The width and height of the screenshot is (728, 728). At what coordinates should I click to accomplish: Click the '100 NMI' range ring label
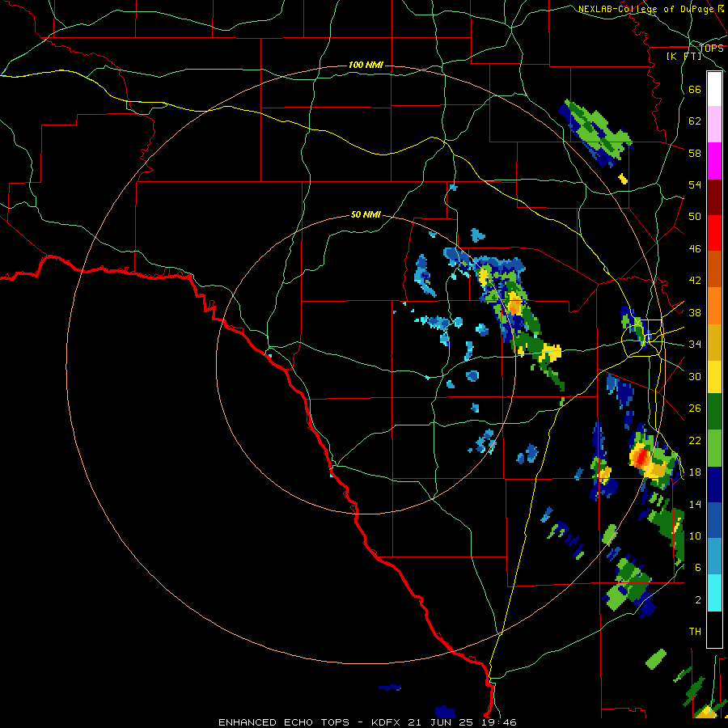366,65
